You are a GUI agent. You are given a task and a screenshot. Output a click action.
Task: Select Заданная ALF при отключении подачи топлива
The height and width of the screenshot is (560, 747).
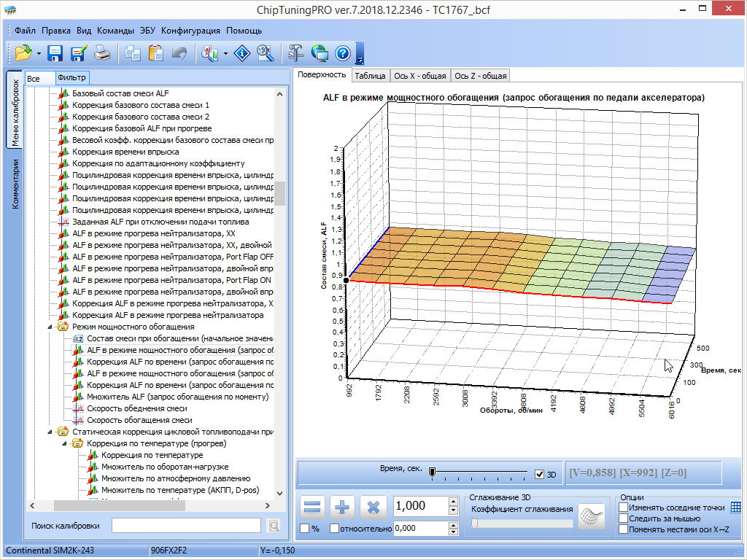pyautogui.click(x=160, y=222)
